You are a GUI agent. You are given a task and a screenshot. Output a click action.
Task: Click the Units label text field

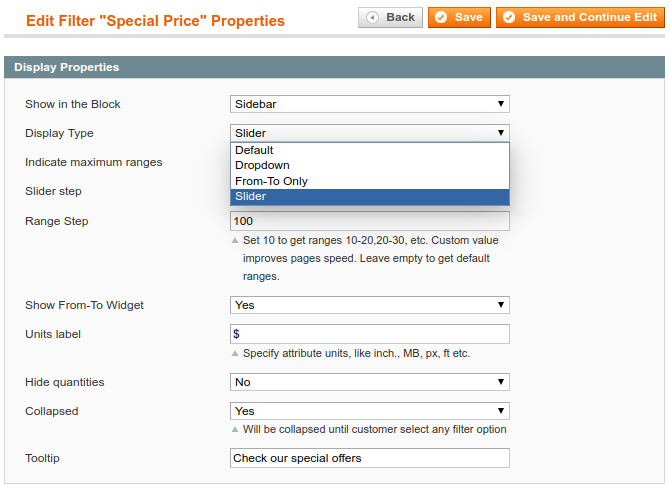pyautogui.click(x=369, y=334)
